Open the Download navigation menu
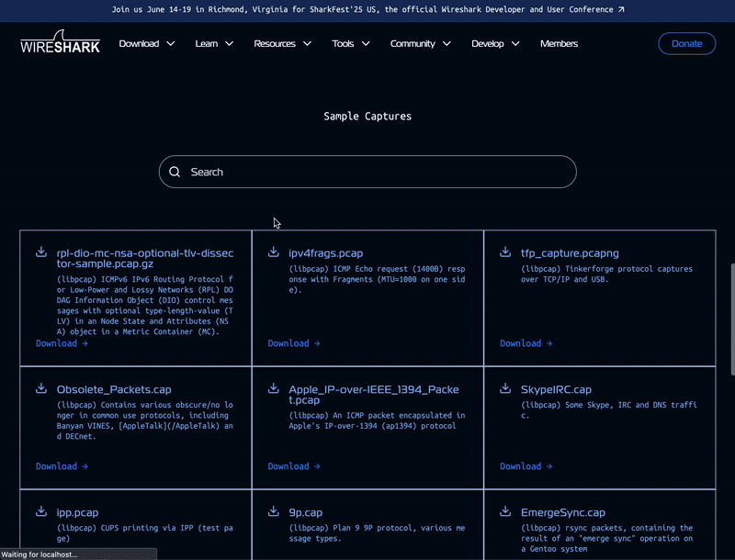Viewport: 735px width, 560px height. (x=147, y=43)
